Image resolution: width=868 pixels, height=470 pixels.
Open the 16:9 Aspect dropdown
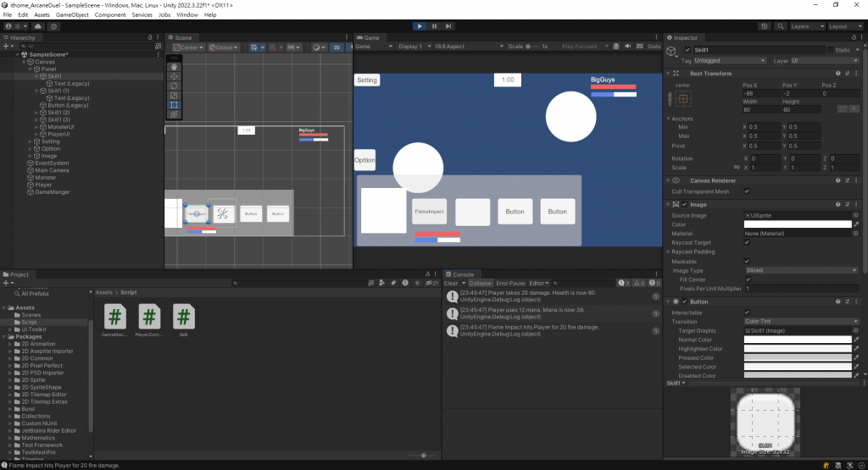coord(469,47)
